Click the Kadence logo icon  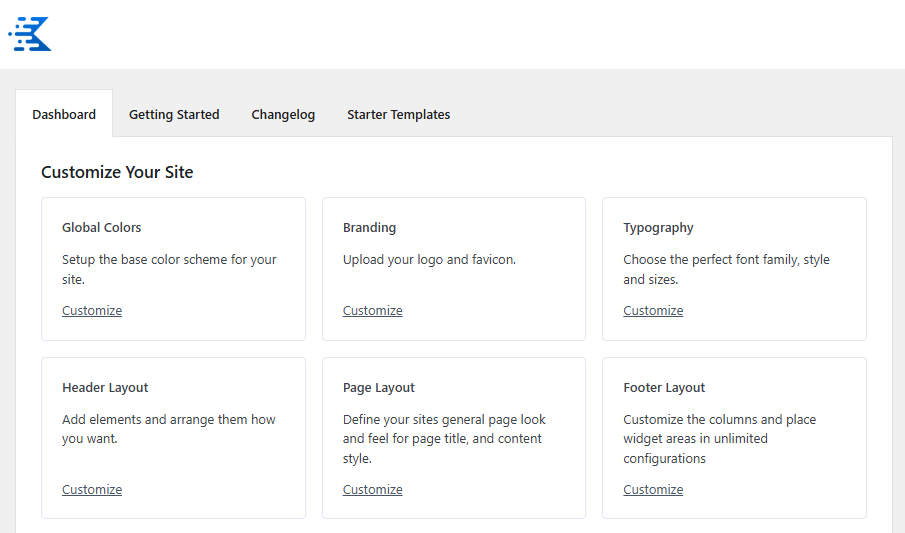click(30, 34)
